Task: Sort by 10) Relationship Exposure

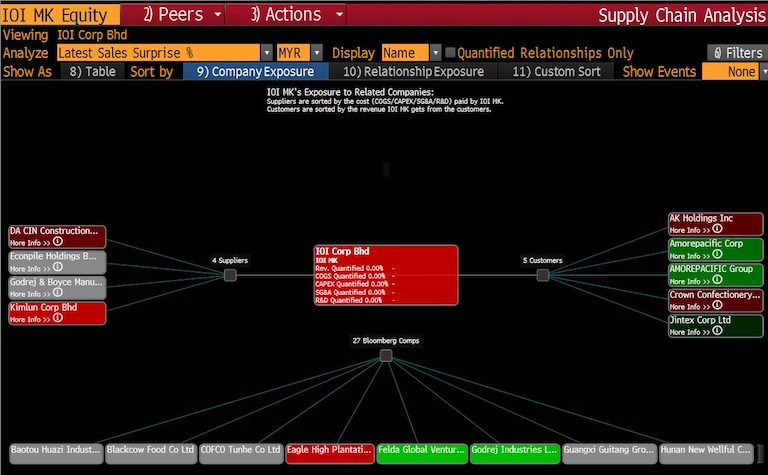Action: point(413,71)
